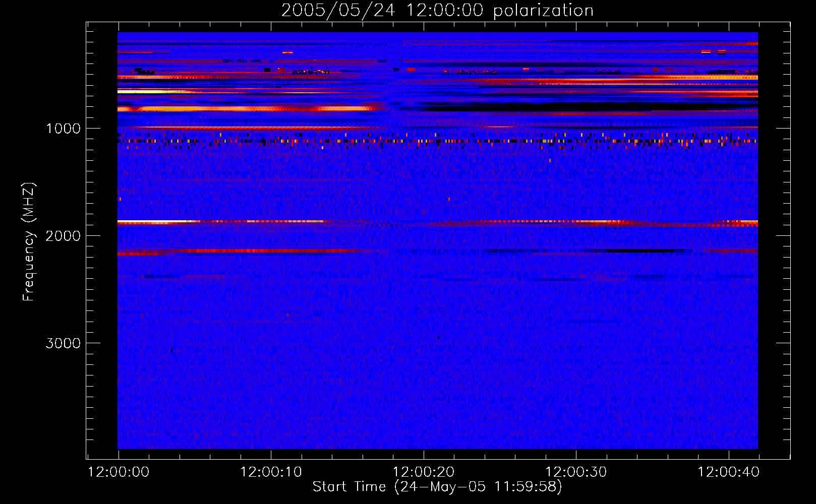The image size is (816, 504).
Task: Click the 'Frequency (MHZ)' axis label
Action: (x=29, y=242)
